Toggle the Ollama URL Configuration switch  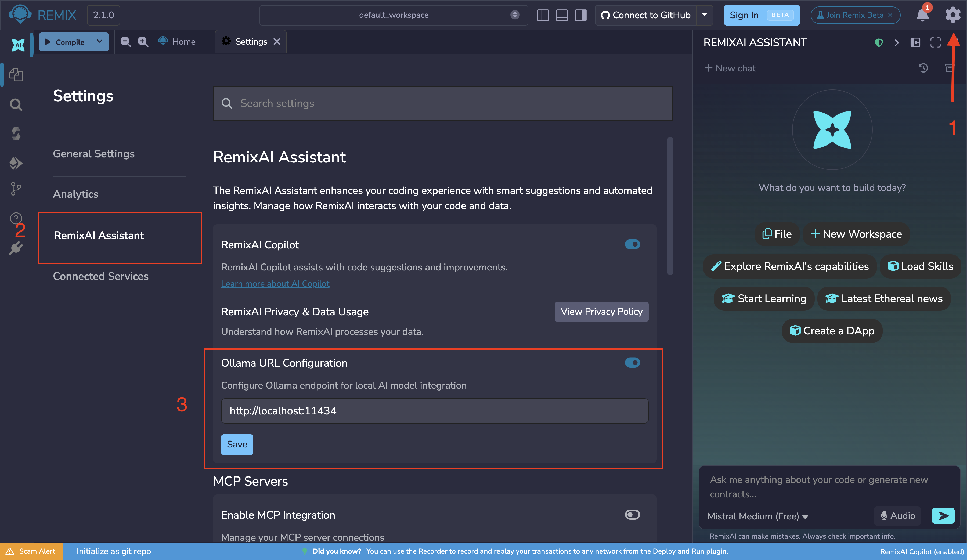click(632, 363)
